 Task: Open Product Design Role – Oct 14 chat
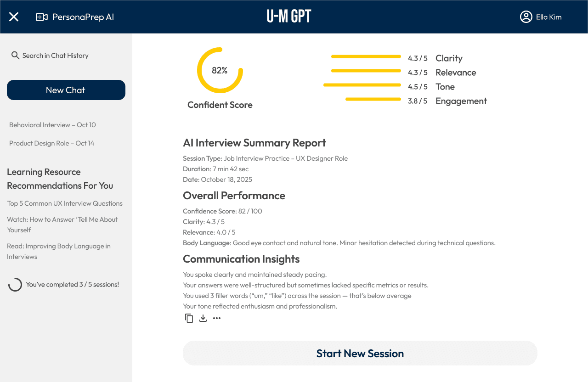tap(51, 143)
